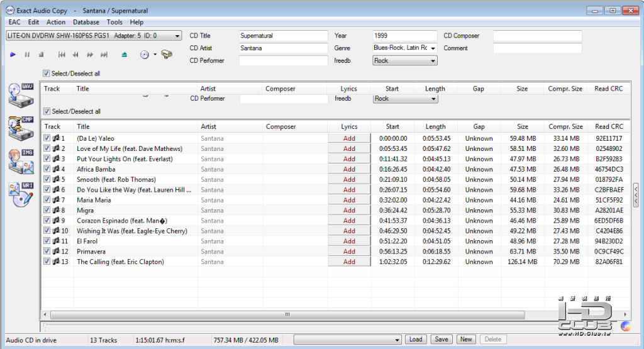This screenshot has width=644, height=349.
Task: Expand the side panel arrow on right edge
Action: [636, 196]
